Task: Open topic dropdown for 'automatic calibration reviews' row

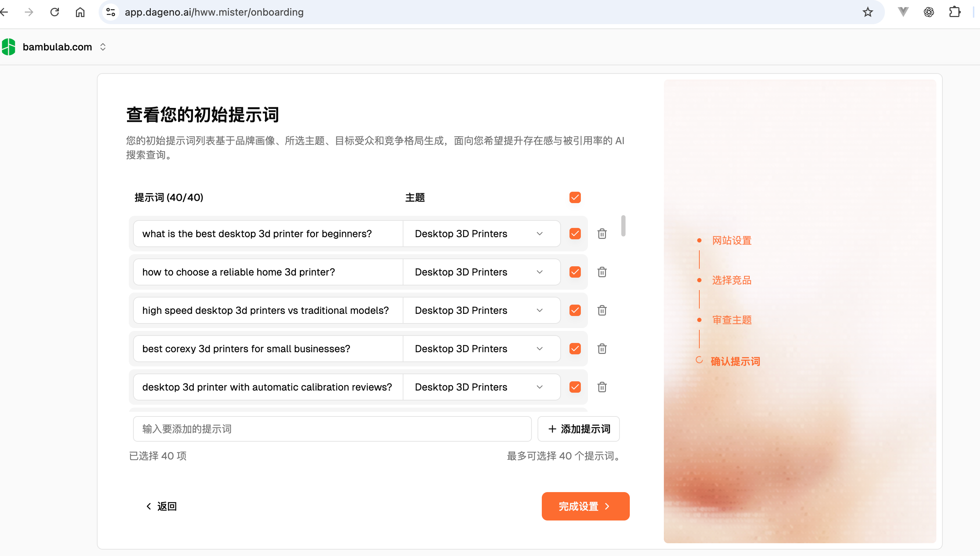Action: click(481, 387)
